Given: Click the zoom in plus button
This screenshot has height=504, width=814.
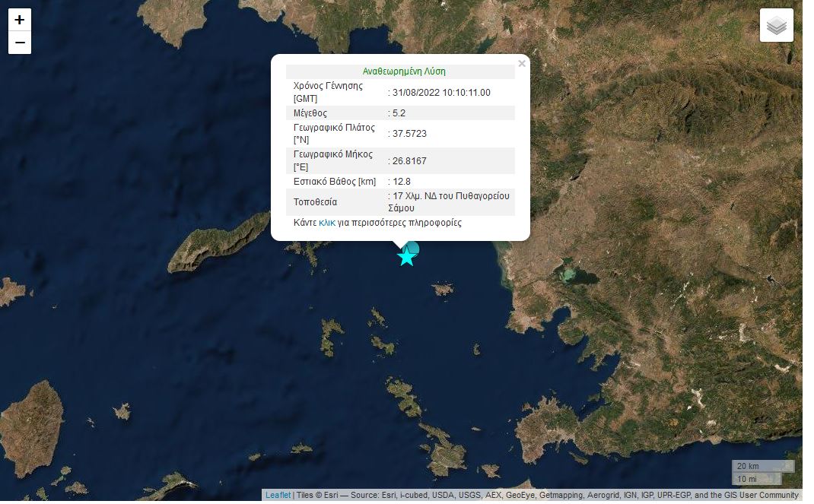Looking at the screenshot, I should tap(20, 20).
